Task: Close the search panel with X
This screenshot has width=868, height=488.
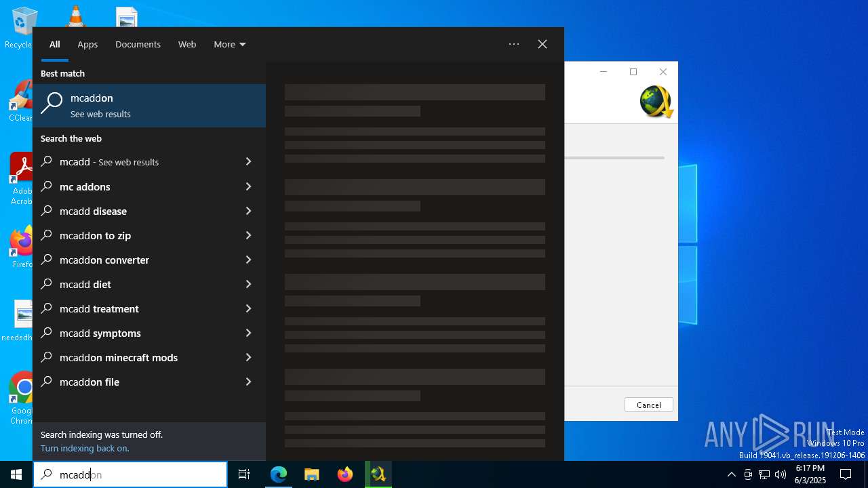Action: [x=542, y=44]
